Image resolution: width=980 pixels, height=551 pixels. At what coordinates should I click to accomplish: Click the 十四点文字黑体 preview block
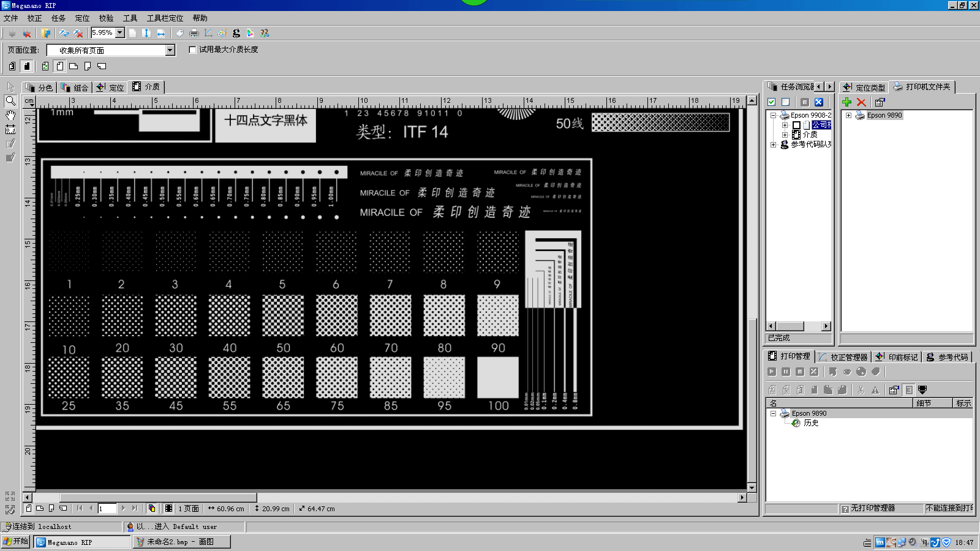[266, 124]
